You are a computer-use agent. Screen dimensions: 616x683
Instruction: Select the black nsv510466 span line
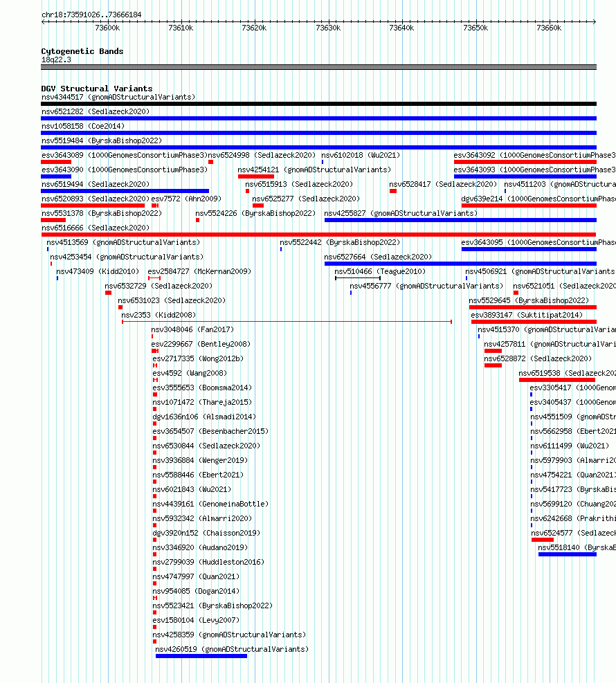(358, 278)
